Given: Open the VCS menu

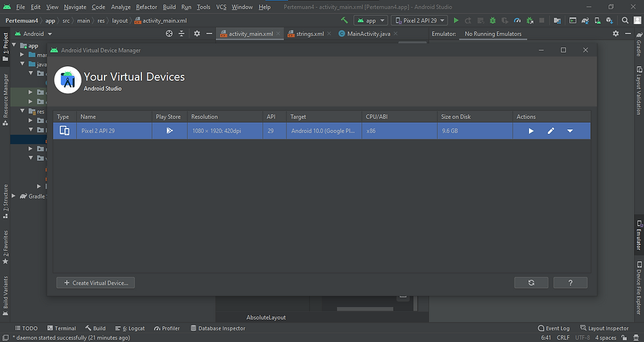Looking at the screenshot, I should 221,7.
